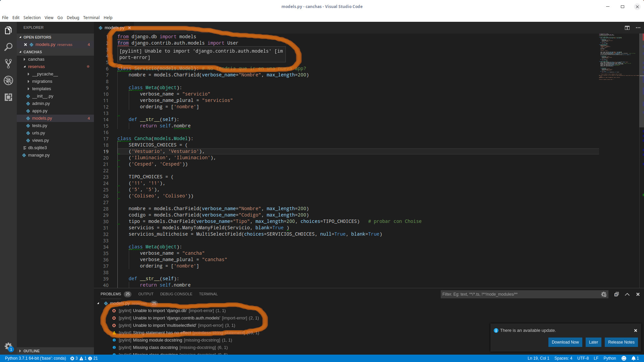The width and height of the screenshot is (644, 362).
Task: Click the Run and Debug icon in sidebar
Action: 8,80
